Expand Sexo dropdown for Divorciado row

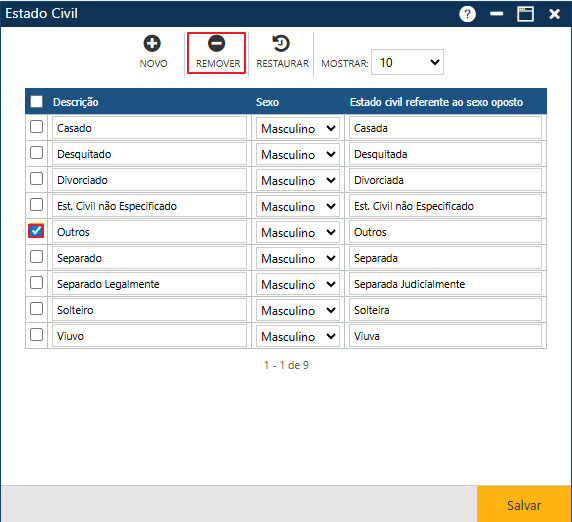click(298, 180)
